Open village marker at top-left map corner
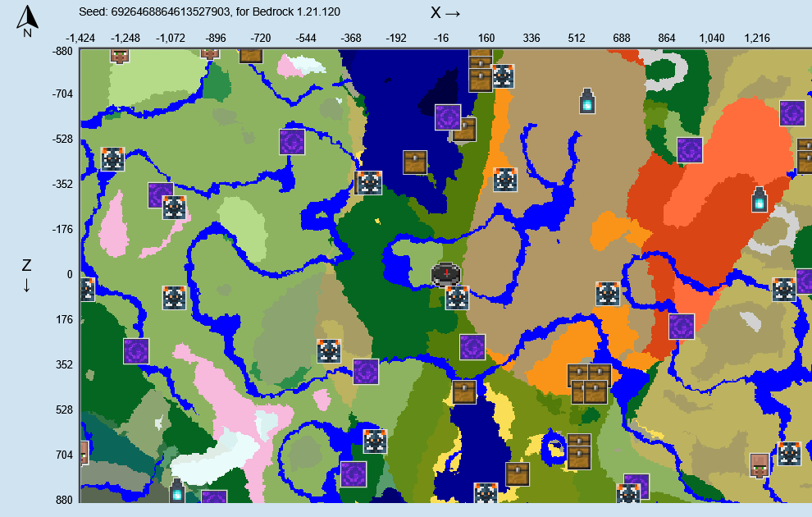The image size is (812, 517). pyautogui.click(x=120, y=56)
